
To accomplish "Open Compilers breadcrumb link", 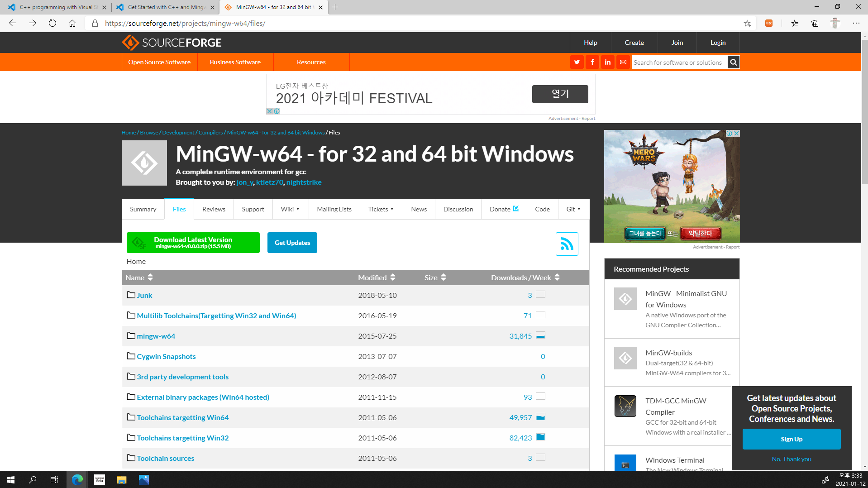I will (x=210, y=133).
